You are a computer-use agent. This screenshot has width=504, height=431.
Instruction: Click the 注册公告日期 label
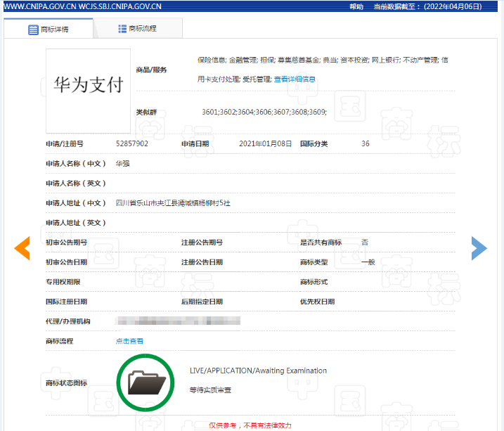click(x=202, y=262)
